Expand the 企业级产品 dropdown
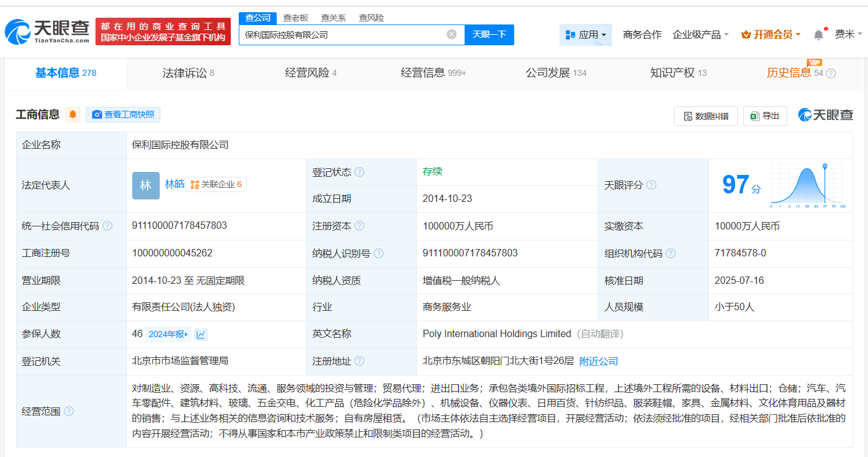The width and height of the screenshot is (868, 457). tap(700, 35)
